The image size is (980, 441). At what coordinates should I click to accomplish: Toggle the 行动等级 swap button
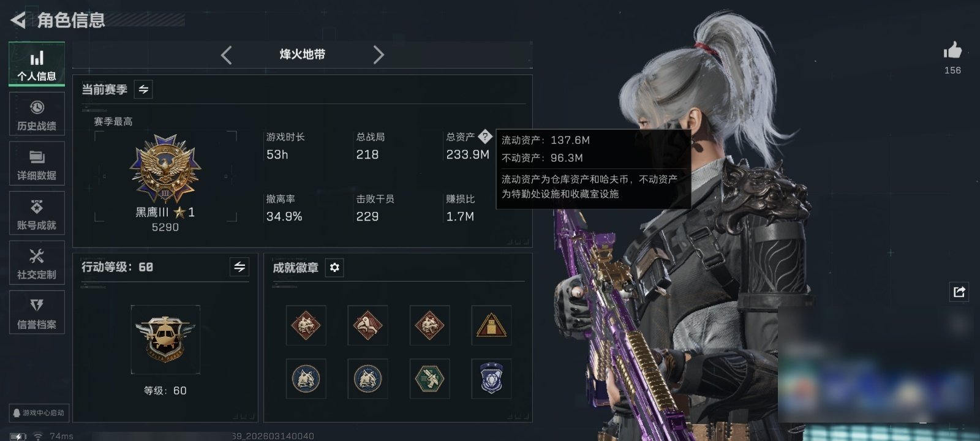pyautogui.click(x=239, y=267)
